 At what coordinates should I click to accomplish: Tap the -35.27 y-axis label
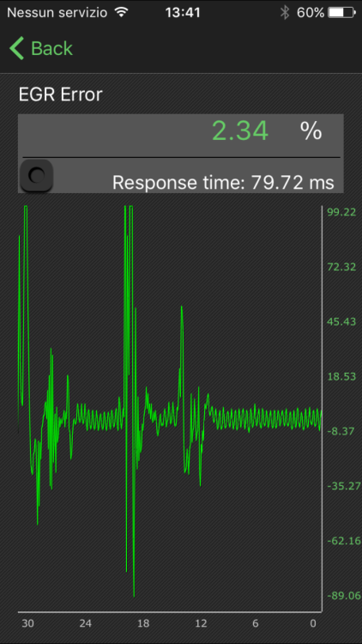(344, 486)
